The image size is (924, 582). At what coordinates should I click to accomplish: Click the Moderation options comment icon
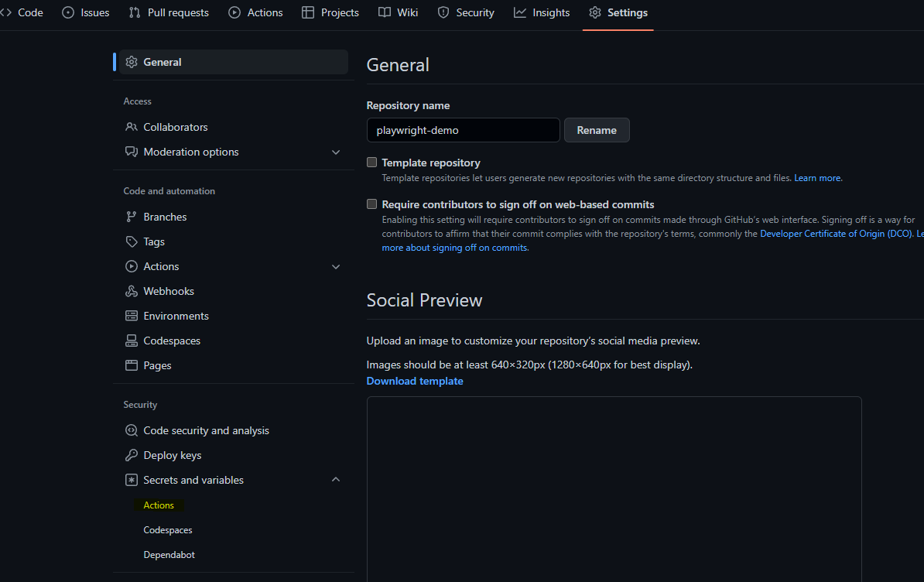132,152
